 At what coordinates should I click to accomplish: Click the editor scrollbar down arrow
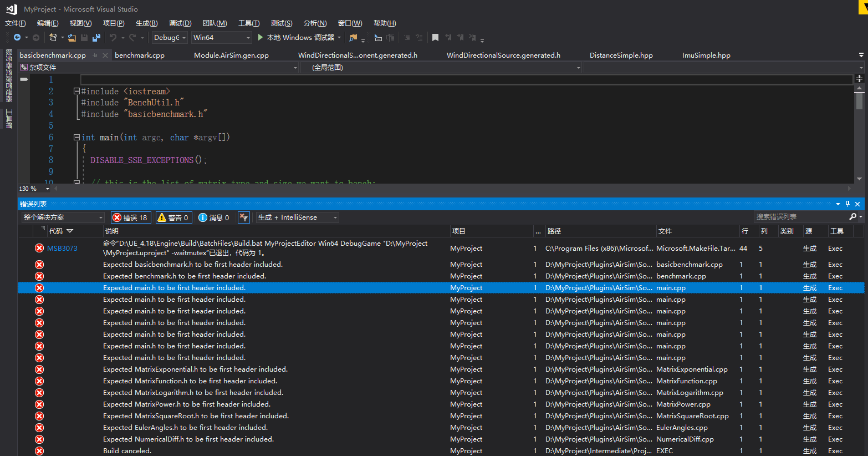(859, 179)
